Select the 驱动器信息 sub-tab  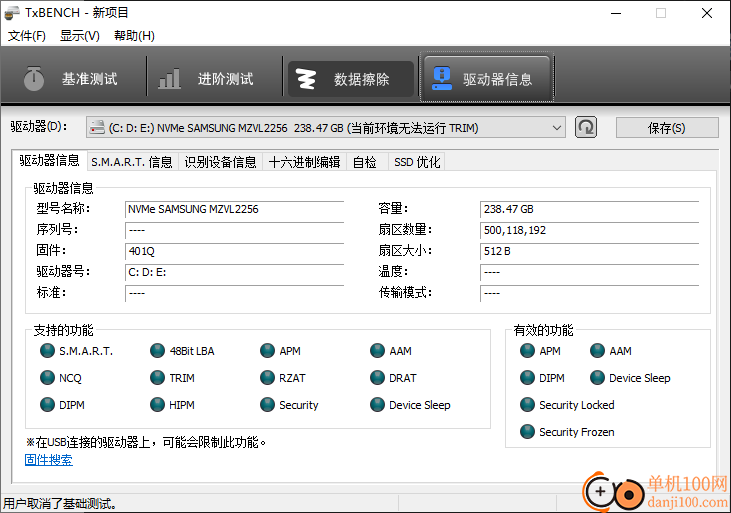(49, 161)
